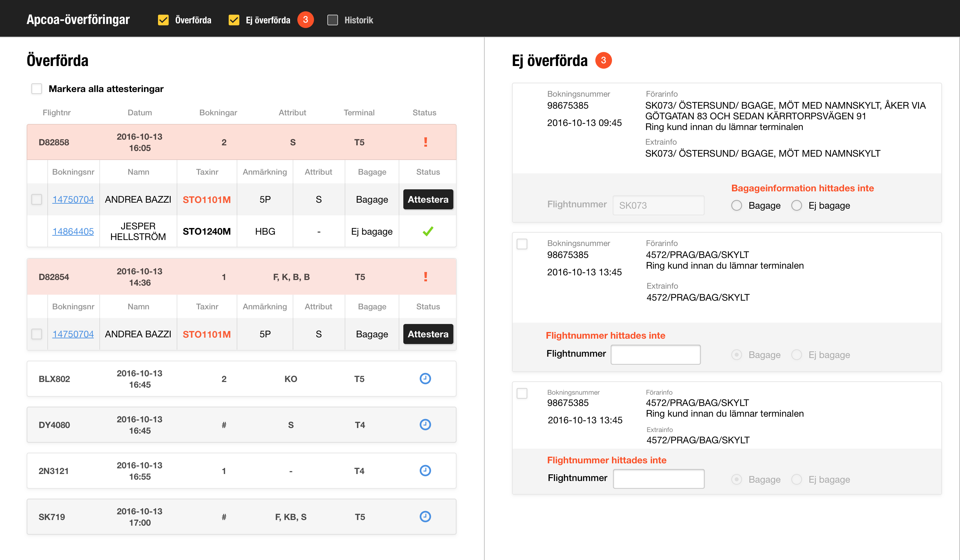Open booking link 14864405

pos(73,231)
